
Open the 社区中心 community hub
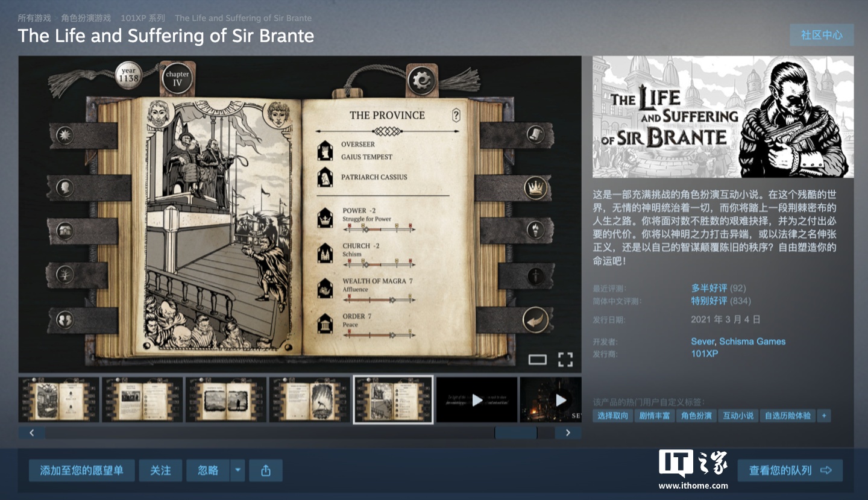822,35
